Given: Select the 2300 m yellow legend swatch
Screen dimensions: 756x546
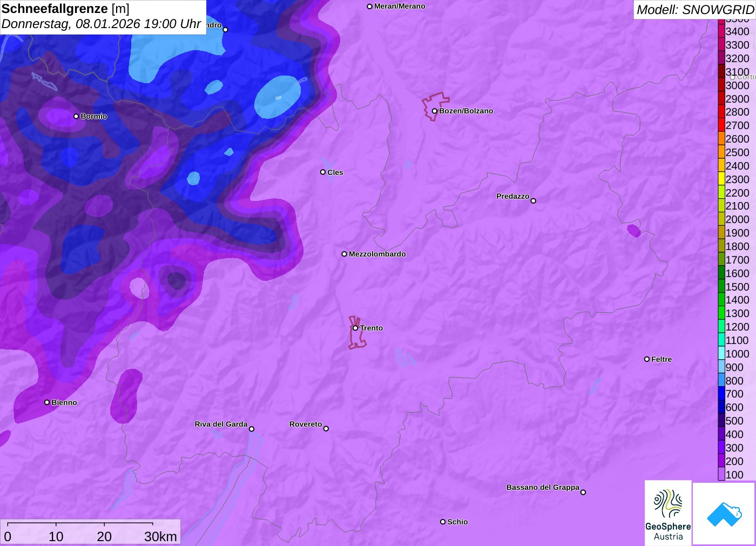Looking at the screenshot, I should [x=721, y=179].
